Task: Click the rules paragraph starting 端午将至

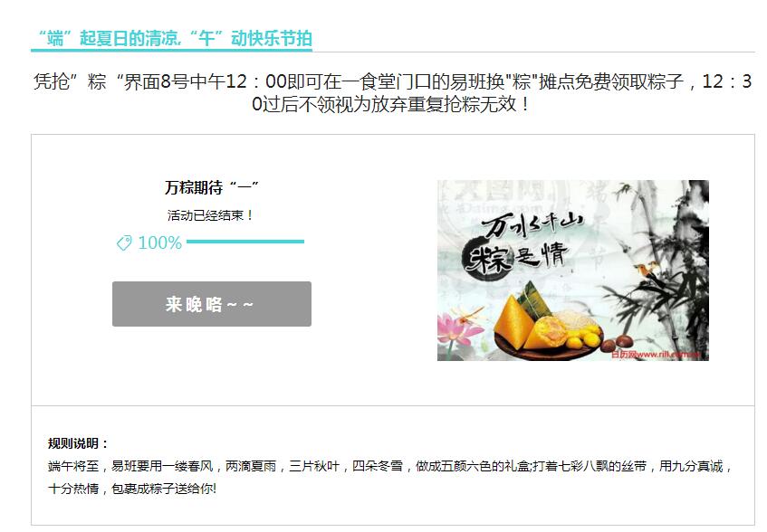Action: (x=390, y=478)
